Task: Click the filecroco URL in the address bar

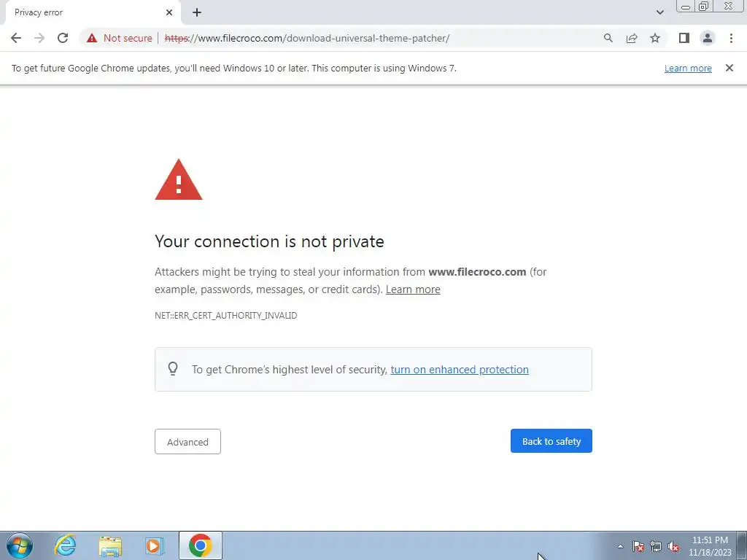Action: (x=307, y=38)
